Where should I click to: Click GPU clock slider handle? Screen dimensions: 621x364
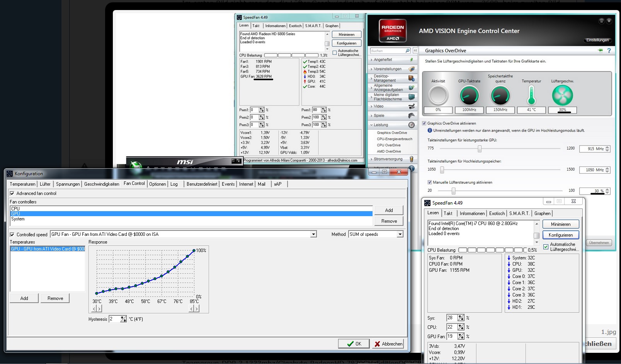(480, 149)
